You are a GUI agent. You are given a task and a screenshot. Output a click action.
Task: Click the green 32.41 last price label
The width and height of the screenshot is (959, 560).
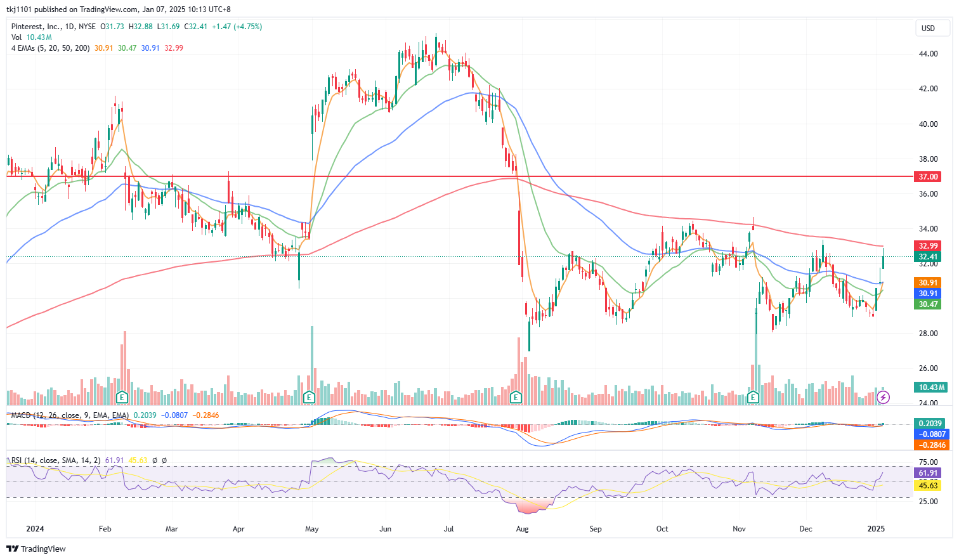(x=929, y=257)
